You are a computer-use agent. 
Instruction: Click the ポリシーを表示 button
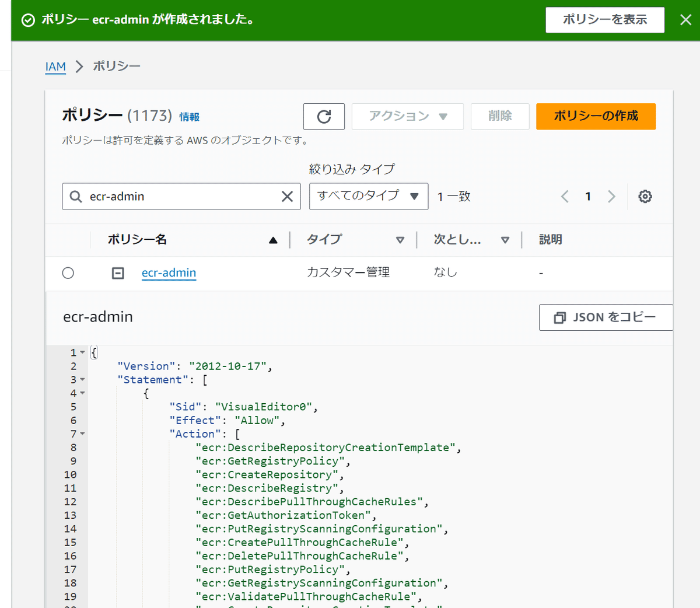pyautogui.click(x=605, y=20)
